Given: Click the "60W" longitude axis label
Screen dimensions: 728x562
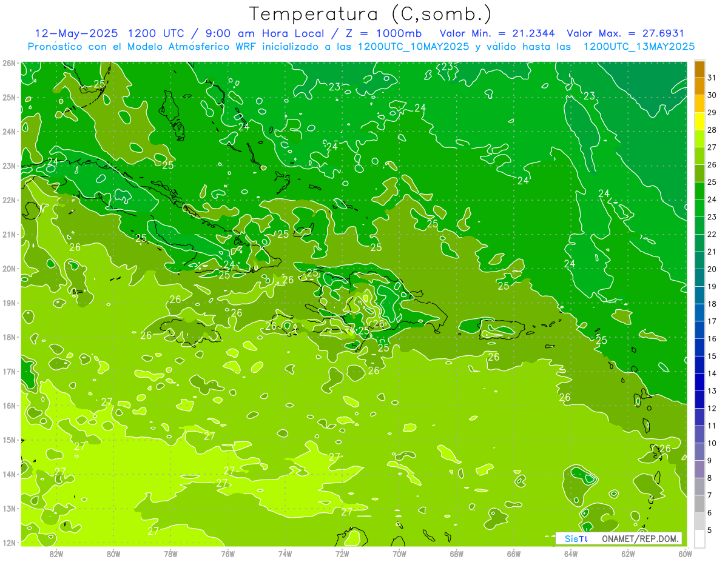Looking at the screenshot, I should point(686,554).
